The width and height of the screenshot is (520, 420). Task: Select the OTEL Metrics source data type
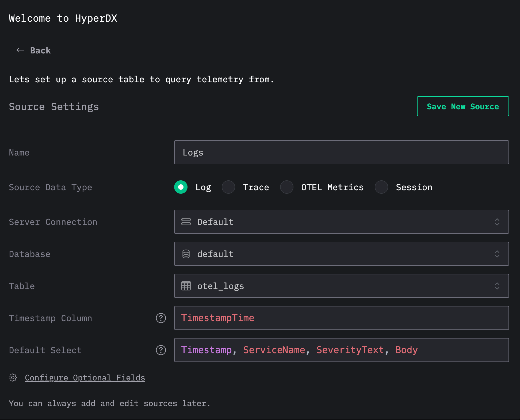(286, 187)
